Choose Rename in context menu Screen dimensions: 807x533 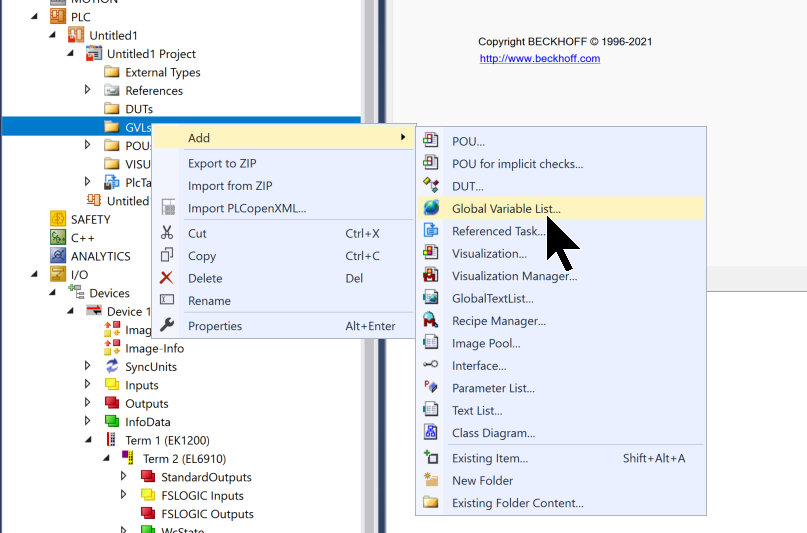(284, 300)
